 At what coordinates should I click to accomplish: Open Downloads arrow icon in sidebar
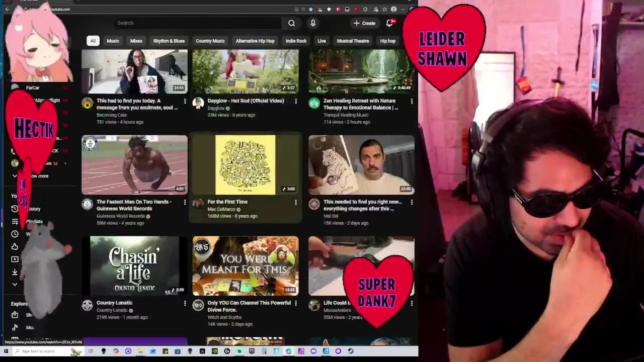pos(15,271)
